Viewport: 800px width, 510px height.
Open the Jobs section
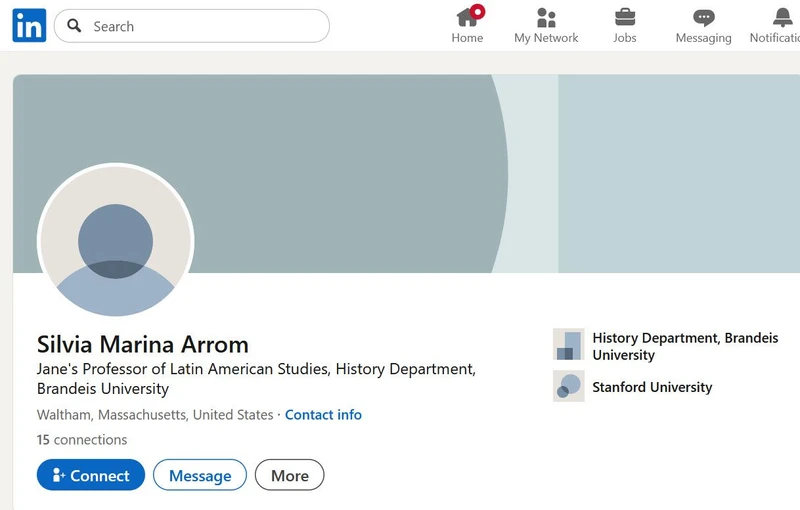pyautogui.click(x=624, y=26)
